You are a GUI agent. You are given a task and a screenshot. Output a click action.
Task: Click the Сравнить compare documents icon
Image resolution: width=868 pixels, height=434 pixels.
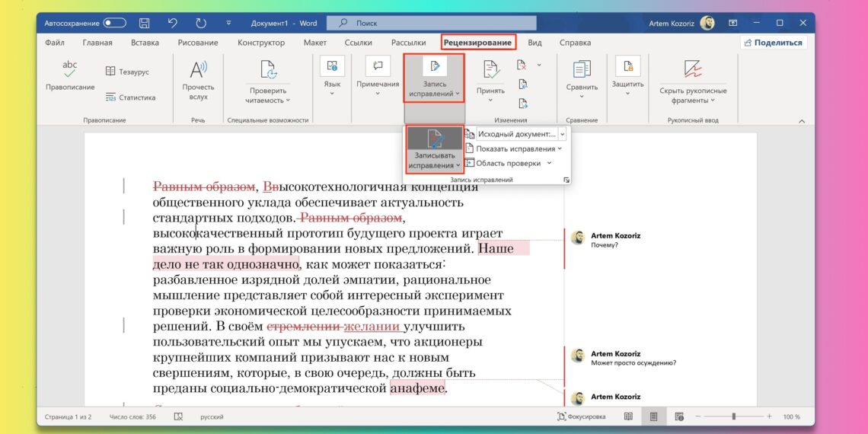(582, 69)
